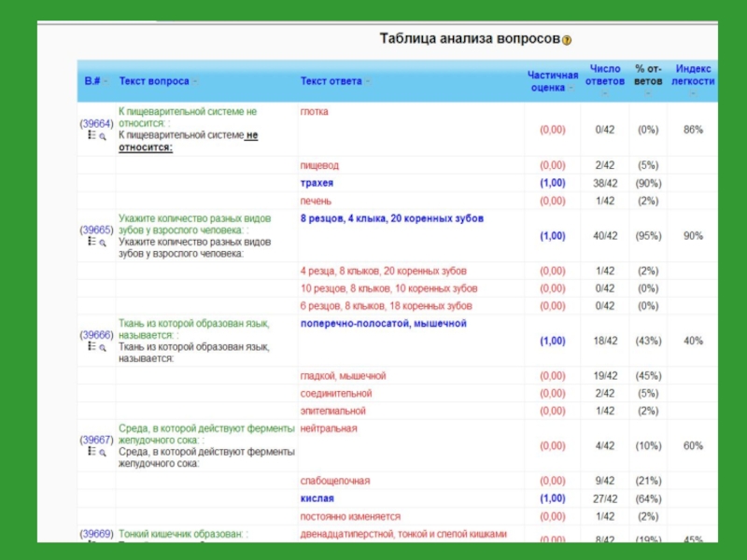
Task: Select the answer слабощелочная
Action: [335, 481]
